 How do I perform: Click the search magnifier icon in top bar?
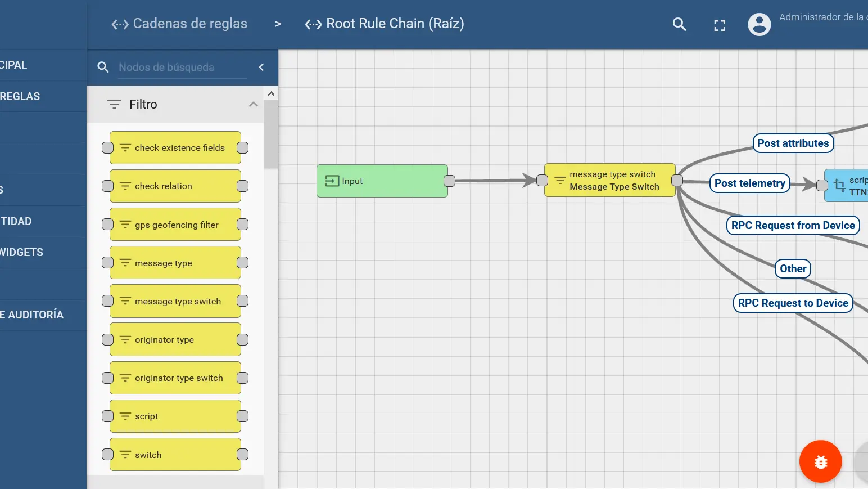pos(680,24)
